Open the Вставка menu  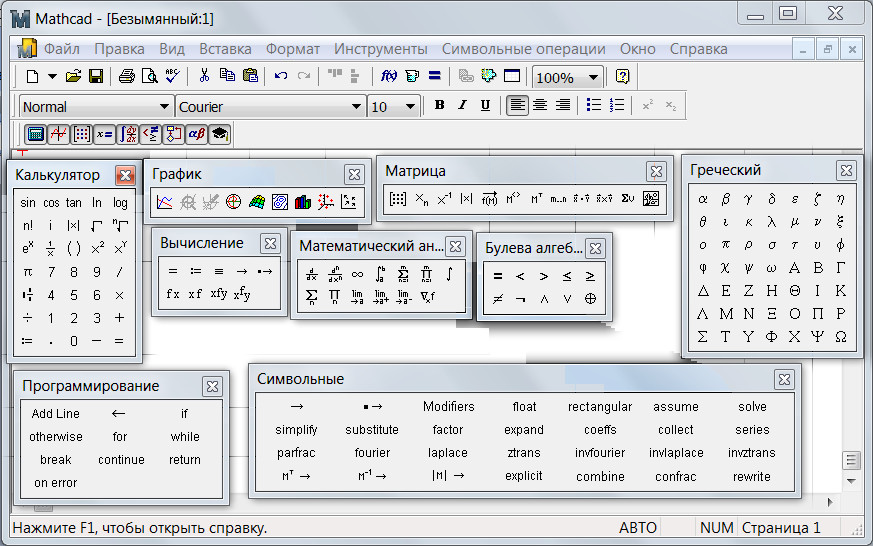point(225,49)
